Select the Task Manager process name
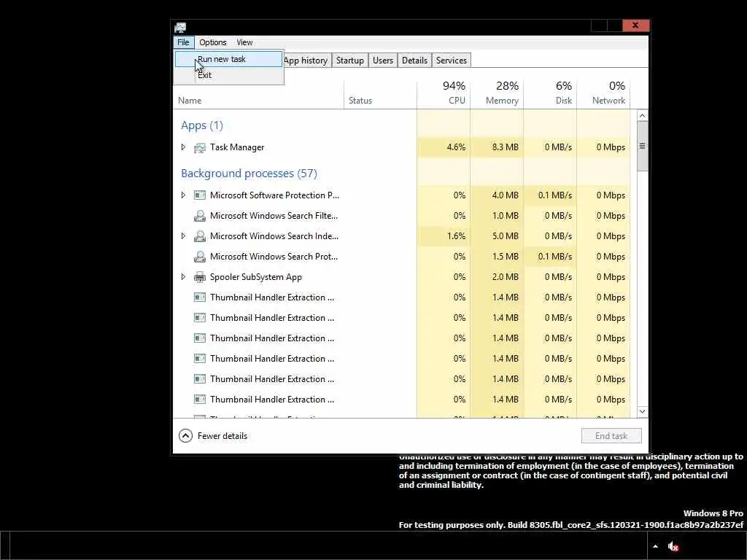This screenshot has height=560, width=747. pyautogui.click(x=237, y=147)
